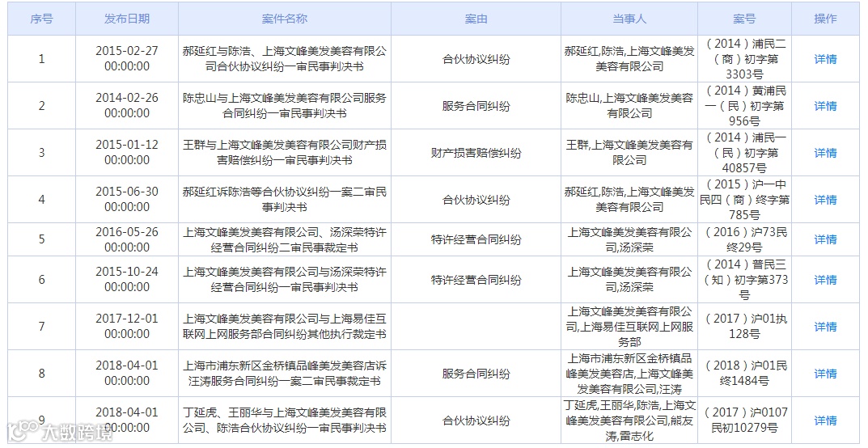Select case name 郝延红诉陈浩等合伙协议纠纷一案二审
This screenshot has width=868, height=448.
click(285, 200)
